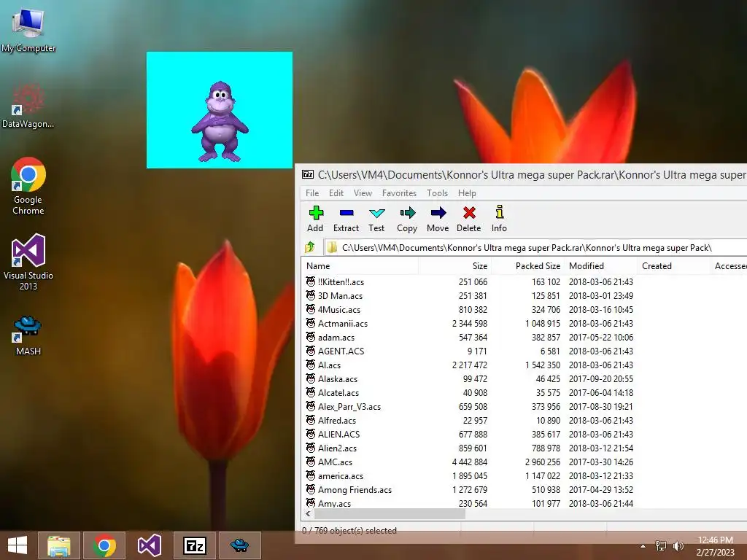
Task: Select the Google Chrome desktop shortcut
Action: 28,186
